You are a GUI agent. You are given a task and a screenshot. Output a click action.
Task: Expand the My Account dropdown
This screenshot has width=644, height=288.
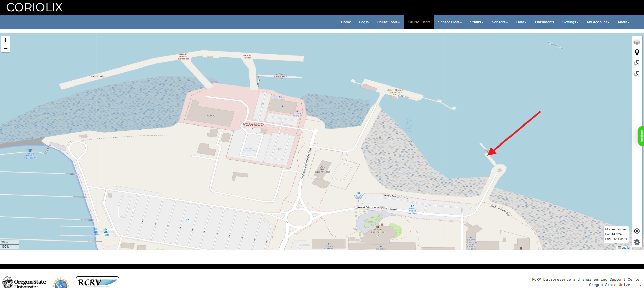click(x=598, y=22)
